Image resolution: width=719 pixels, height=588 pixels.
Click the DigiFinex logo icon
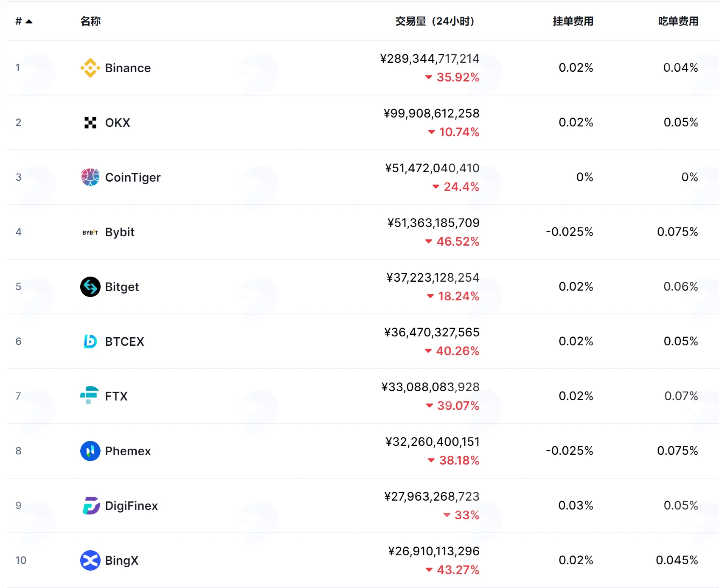pos(91,506)
